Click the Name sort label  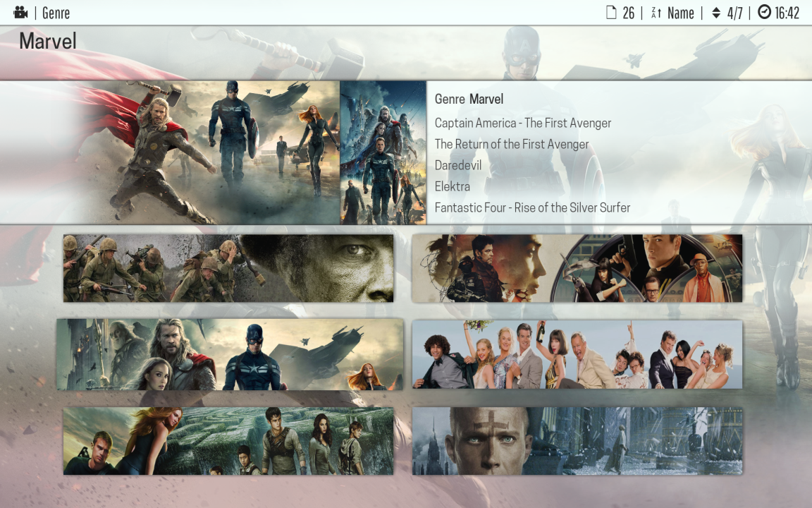(680, 13)
